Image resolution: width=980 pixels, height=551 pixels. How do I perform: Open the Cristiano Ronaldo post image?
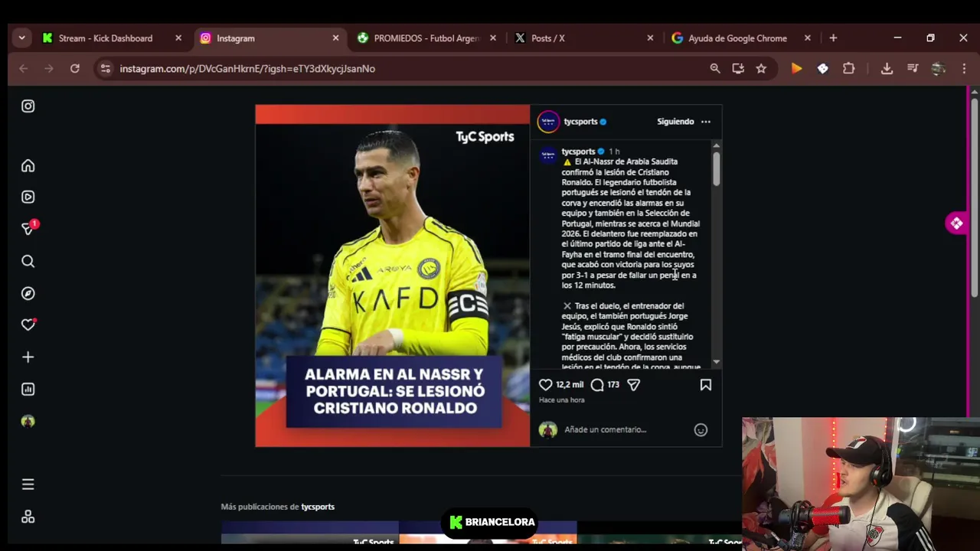coord(393,275)
